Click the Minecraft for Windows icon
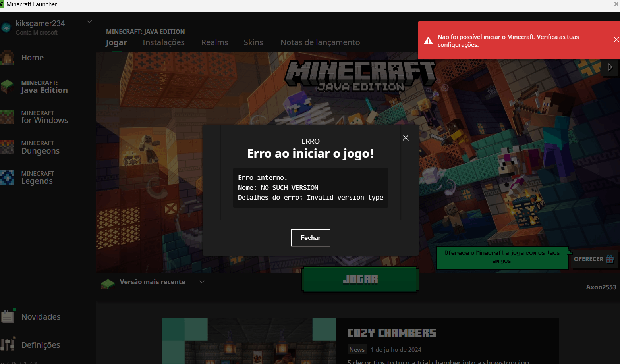This screenshot has width=620, height=364. [7, 117]
